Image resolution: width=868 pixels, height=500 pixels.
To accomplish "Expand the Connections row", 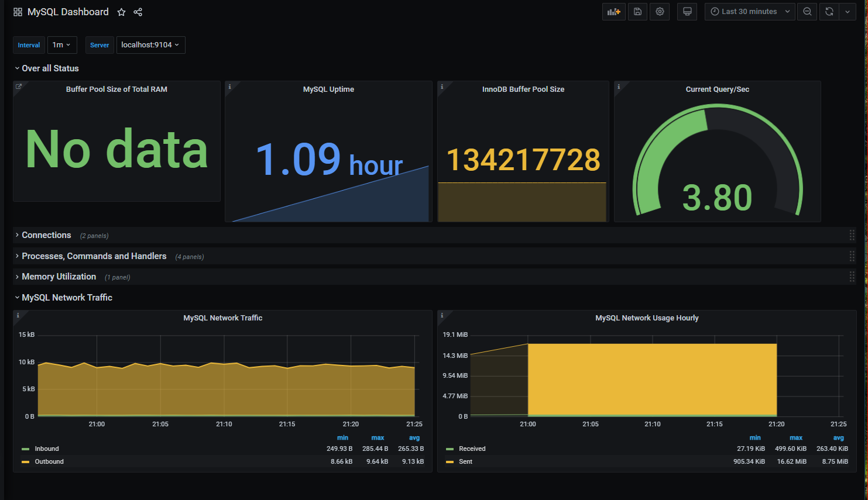I will [46, 235].
